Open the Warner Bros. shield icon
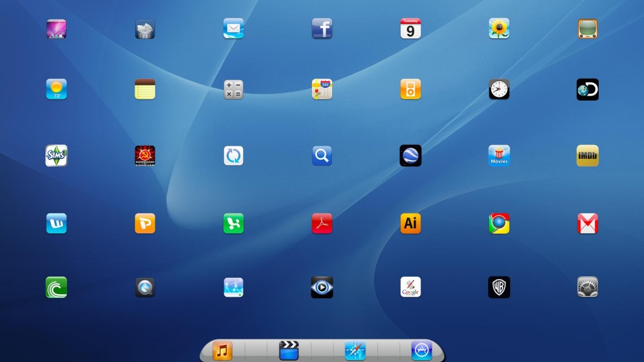The image size is (644, 362). coord(499,287)
